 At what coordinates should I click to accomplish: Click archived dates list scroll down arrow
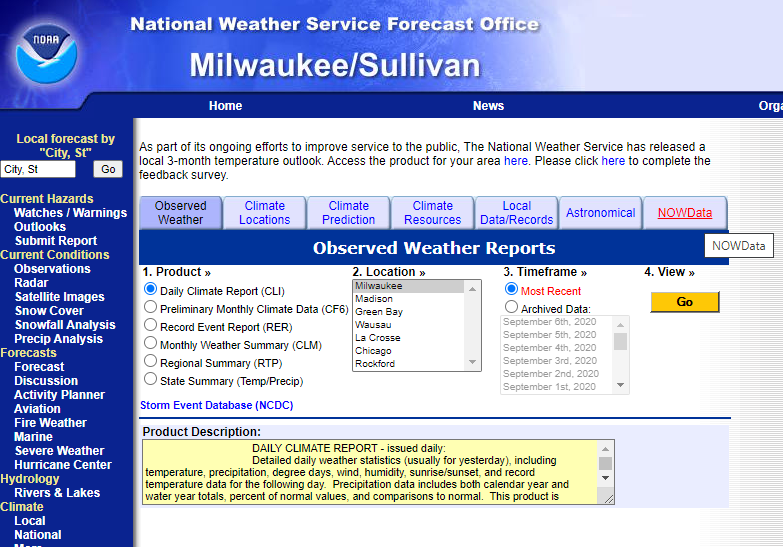click(x=620, y=385)
